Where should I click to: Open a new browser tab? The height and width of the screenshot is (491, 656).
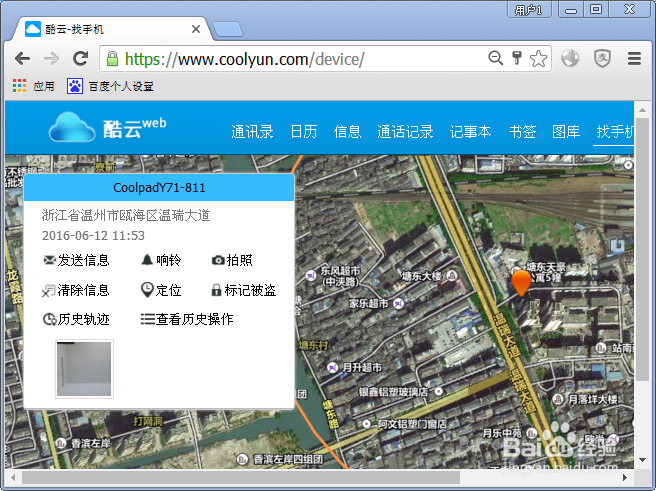[228, 29]
